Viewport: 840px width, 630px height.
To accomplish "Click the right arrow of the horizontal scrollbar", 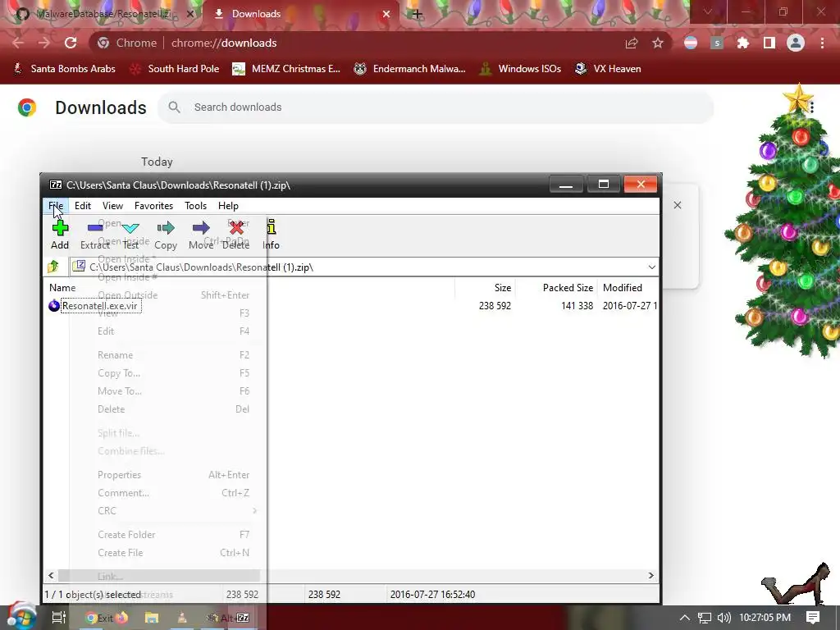I will tap(651, 575).
